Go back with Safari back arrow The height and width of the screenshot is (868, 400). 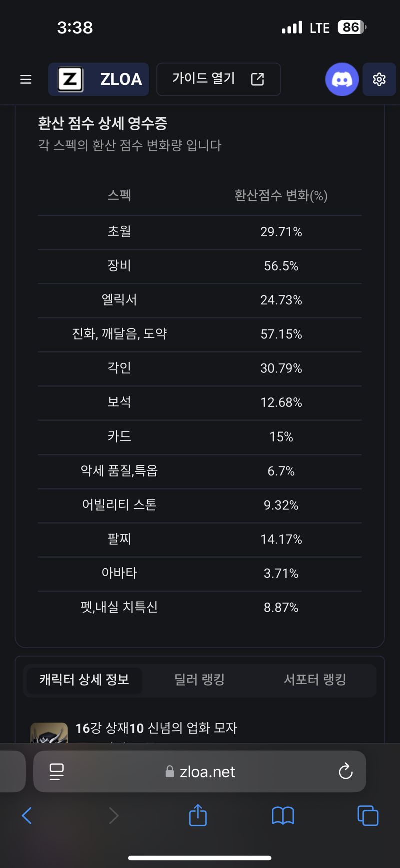(x=27, y=816)
